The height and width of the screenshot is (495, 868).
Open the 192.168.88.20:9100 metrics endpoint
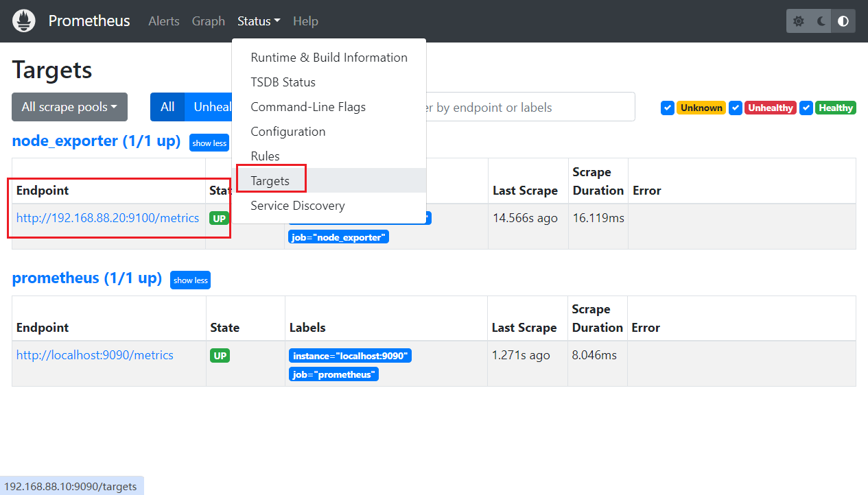pos(108,218)
